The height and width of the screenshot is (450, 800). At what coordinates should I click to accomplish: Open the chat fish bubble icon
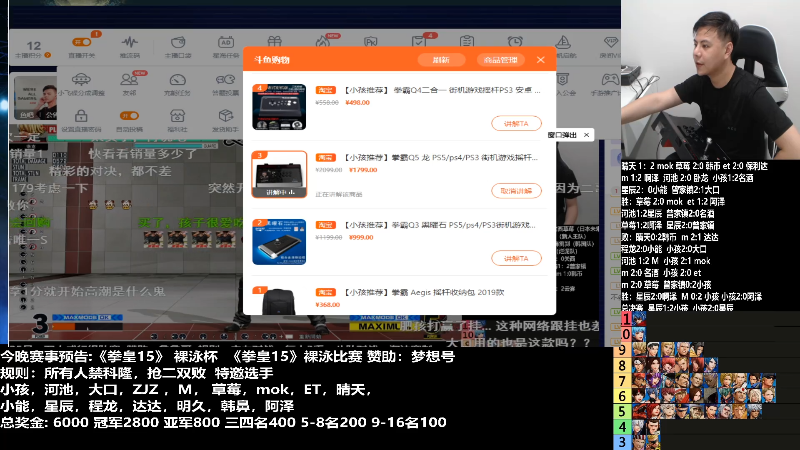[225, 80]
